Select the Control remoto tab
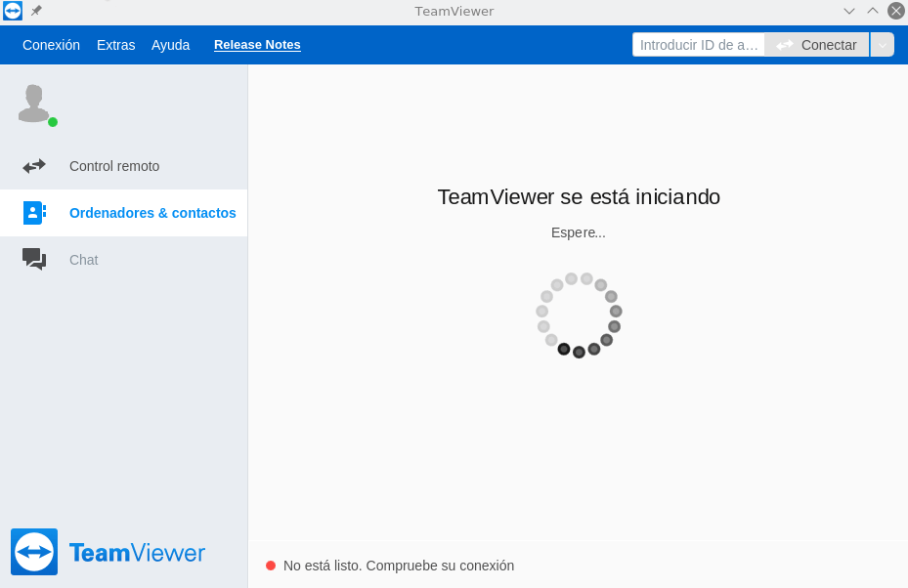 point(124,166)
